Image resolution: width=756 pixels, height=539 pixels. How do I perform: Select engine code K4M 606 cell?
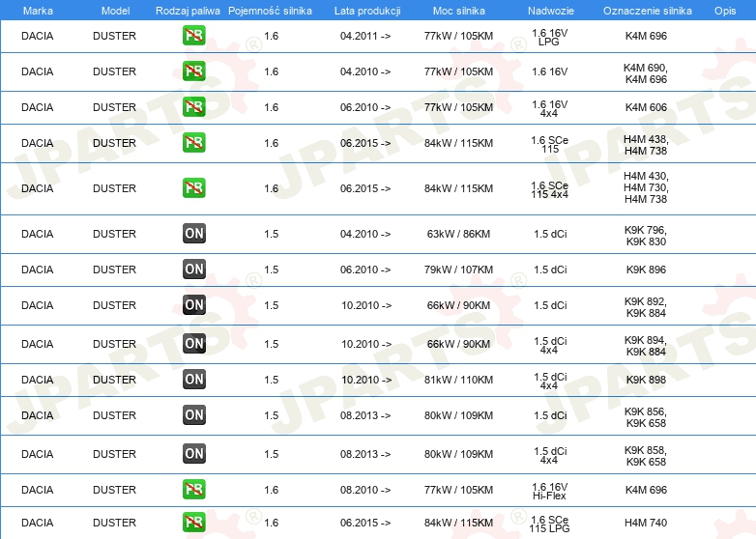coord(646,107)
